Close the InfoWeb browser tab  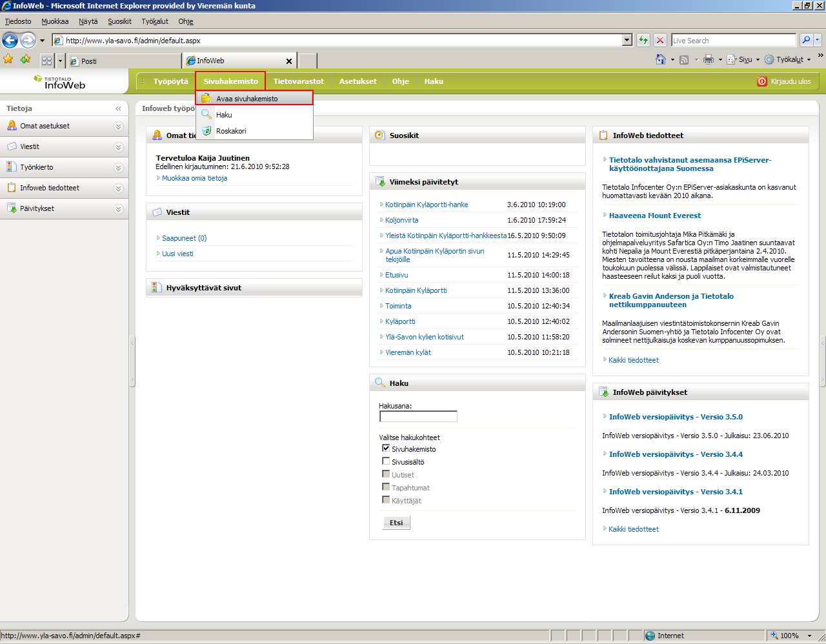[289, 61]
